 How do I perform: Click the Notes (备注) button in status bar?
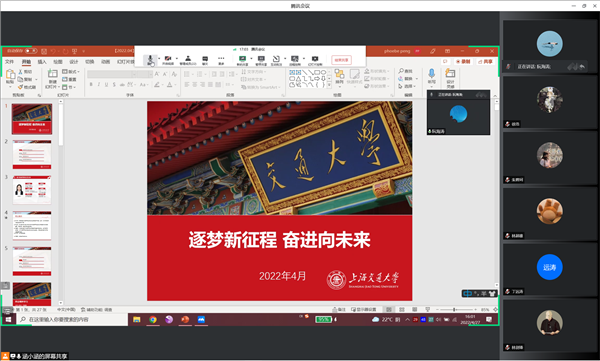tap(339, 309)
